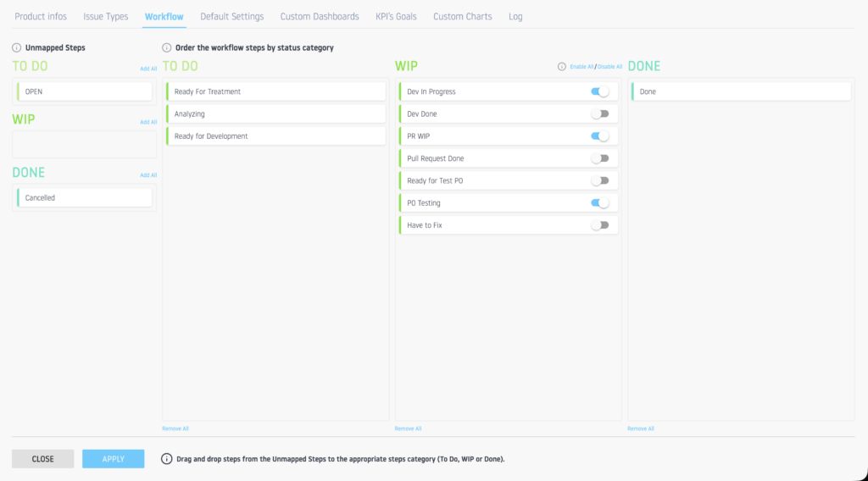Click info icon beside drag and drop hint
The height and width of the screenshot is (481, 868).
pos(164,459)
